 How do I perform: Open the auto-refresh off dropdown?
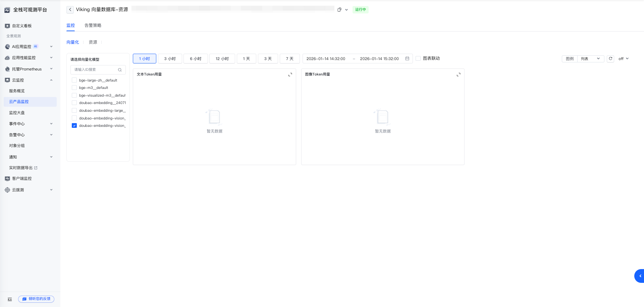[624, 59]
